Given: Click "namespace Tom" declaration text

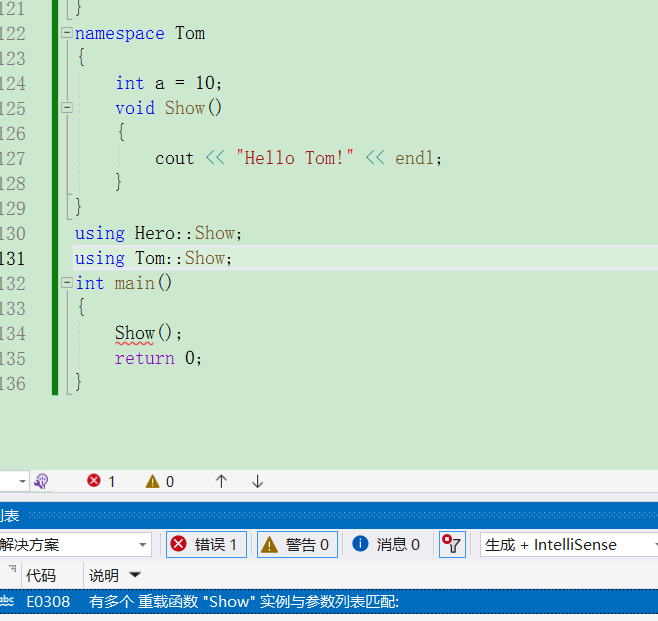Looking at the screenshot, I should click(x=140, y=33).
